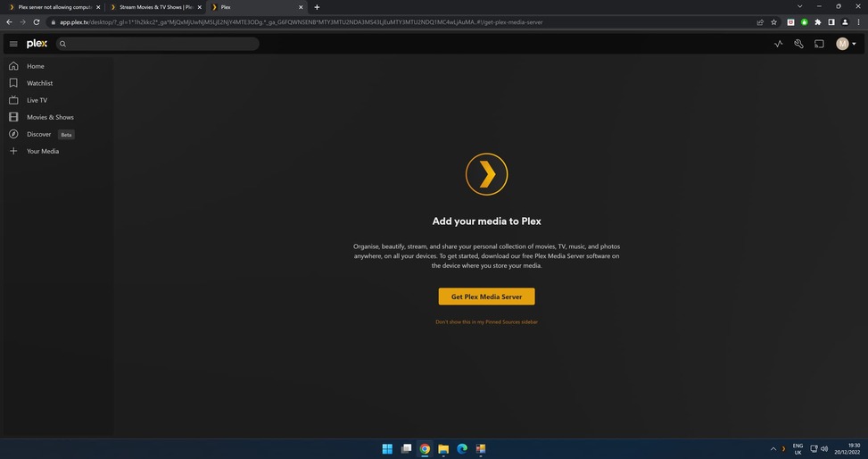The image size is (868, 459).
Task: Open the Chrome three-dot menu
Action: [x=858, y=22]
